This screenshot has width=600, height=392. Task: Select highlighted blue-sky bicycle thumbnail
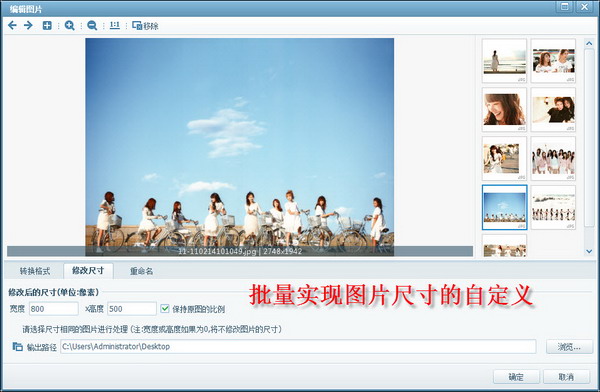[x=504, y=207]
